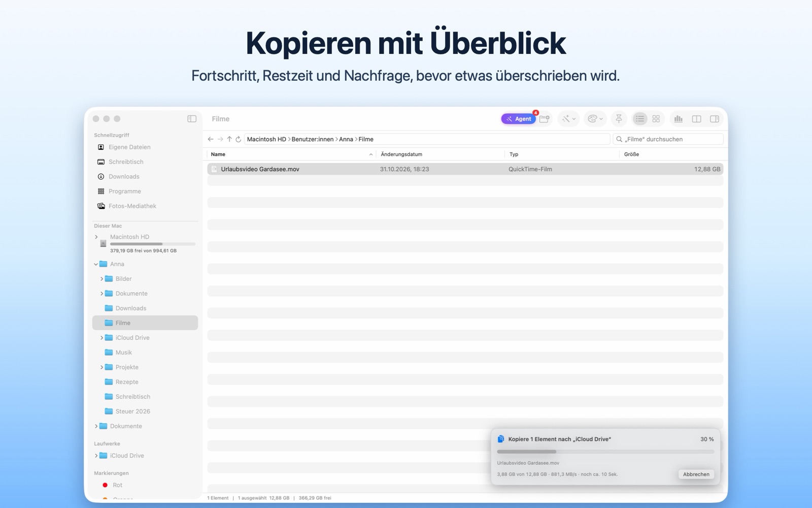Go forward in folder history
812x508 pixels.
(x=220, y=139)
